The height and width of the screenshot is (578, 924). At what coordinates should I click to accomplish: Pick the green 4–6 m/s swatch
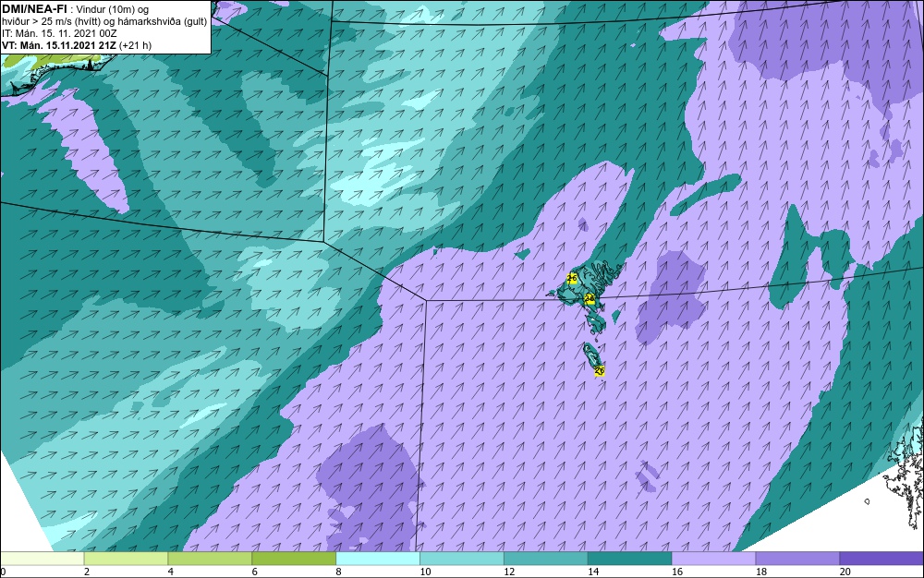pos(210,558)
